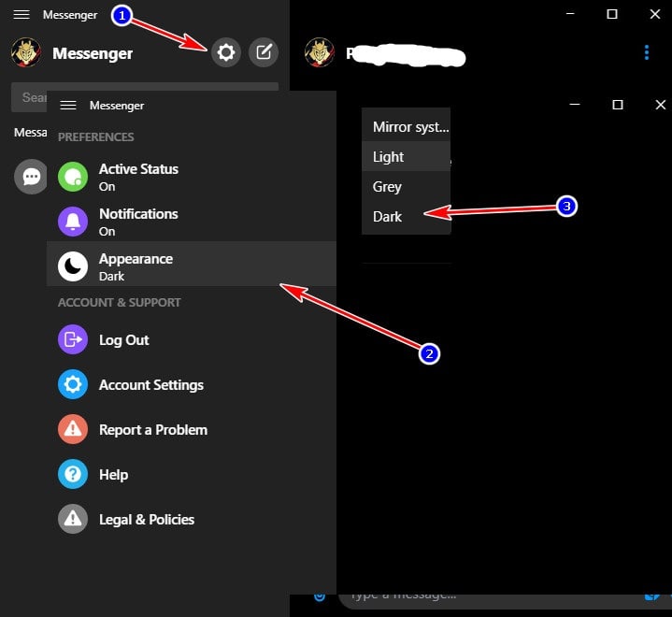Choose the Grey theme option
This screenshot has width=672, height=617.
407,187
